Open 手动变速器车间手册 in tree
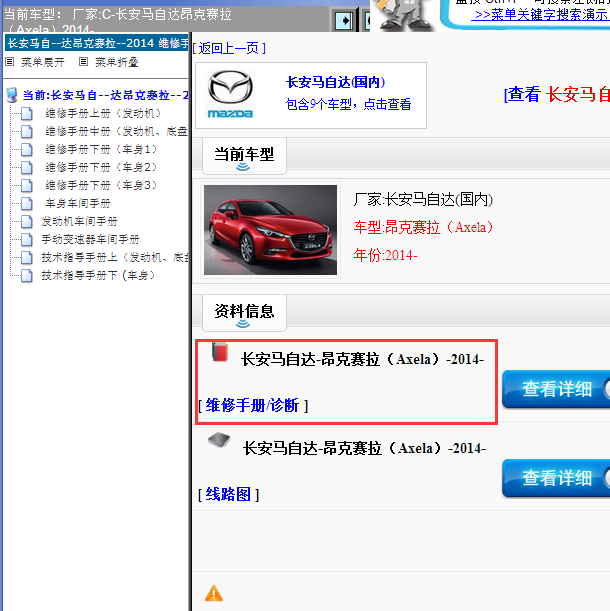 [x=90, y=239]
